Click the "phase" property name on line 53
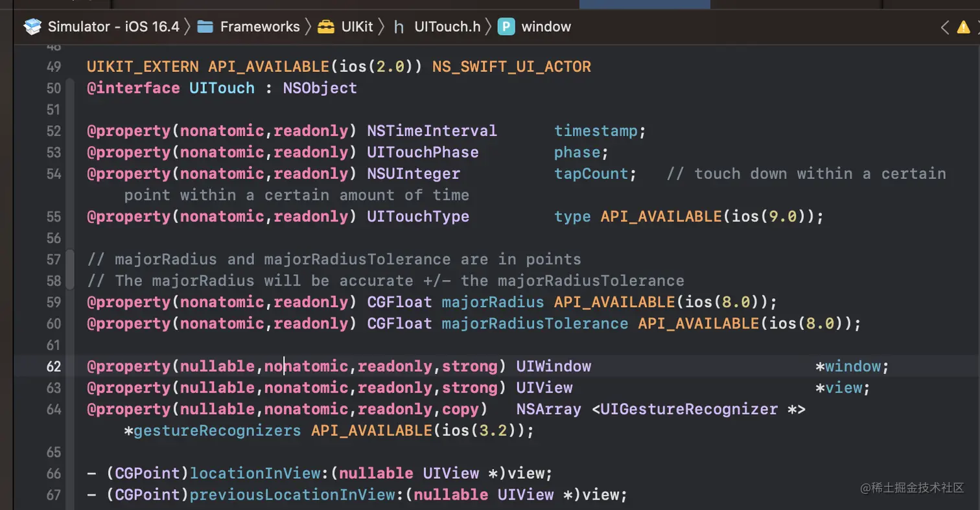Screen dimensions: 980x510 [x=577, y=152]
